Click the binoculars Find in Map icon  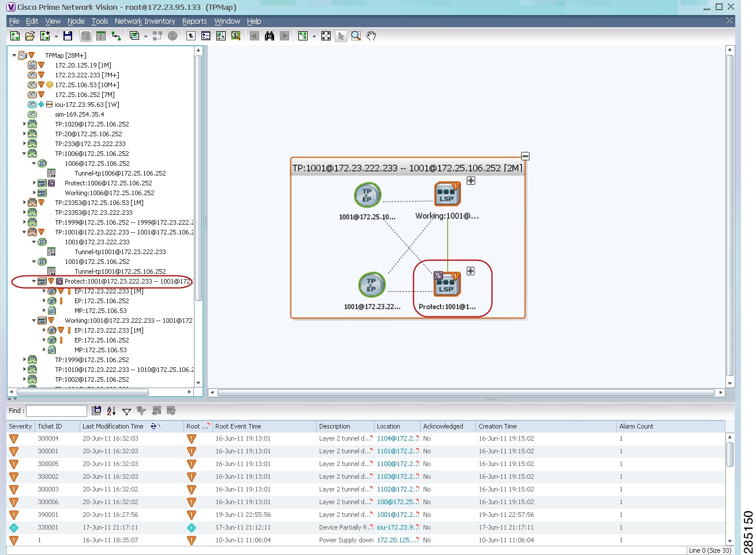(270, 36)
